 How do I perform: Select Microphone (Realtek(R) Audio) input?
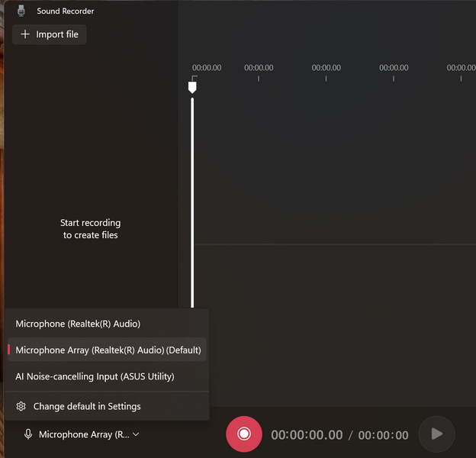click(78, 324)
